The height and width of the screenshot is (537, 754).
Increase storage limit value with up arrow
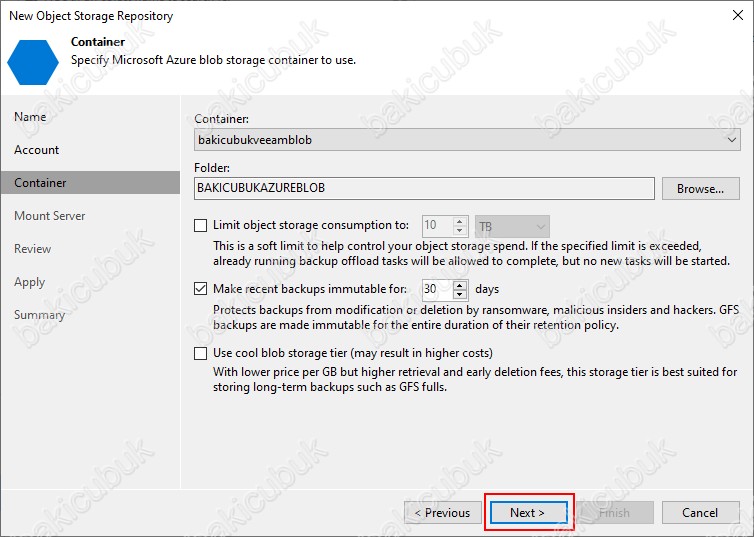tap(461, 221)
